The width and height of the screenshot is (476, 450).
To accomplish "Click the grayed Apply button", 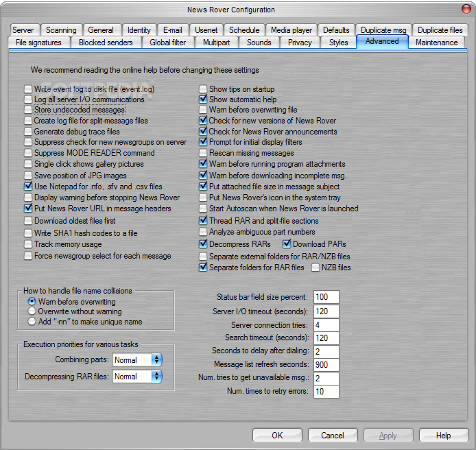I will click(x=388, y=436).
